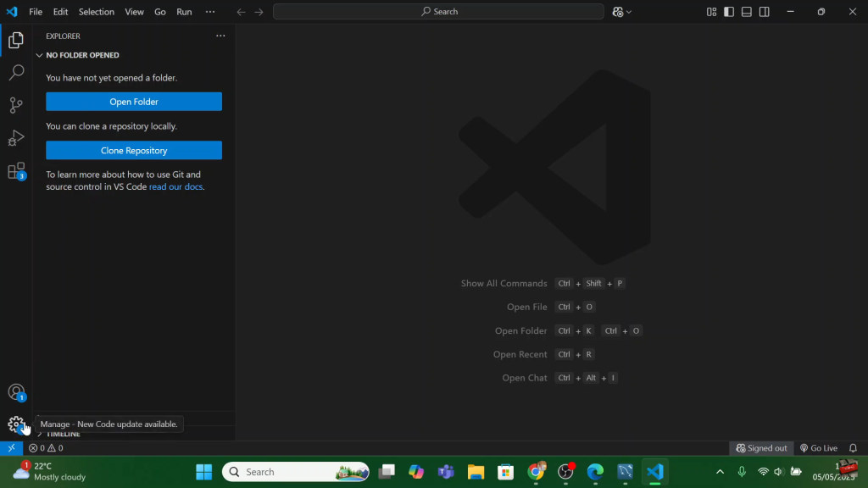Viewport: 868px width, 488px height.
Task: Show hidden system tray icons
Action: coord(720,472)
